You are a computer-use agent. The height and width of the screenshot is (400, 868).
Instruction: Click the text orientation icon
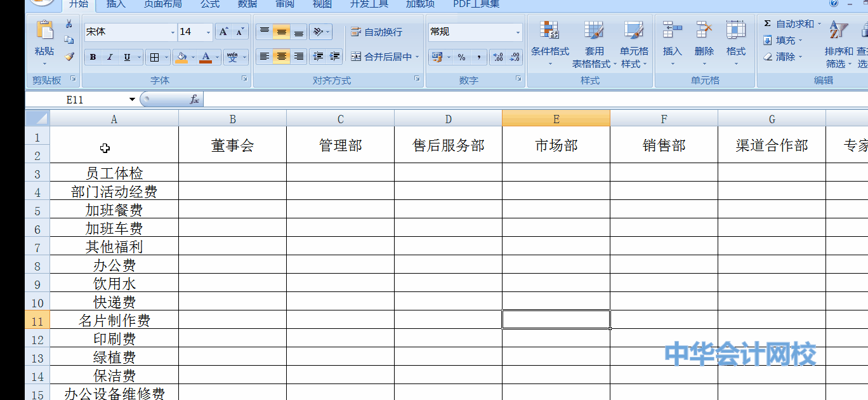[x=318, y=32]
